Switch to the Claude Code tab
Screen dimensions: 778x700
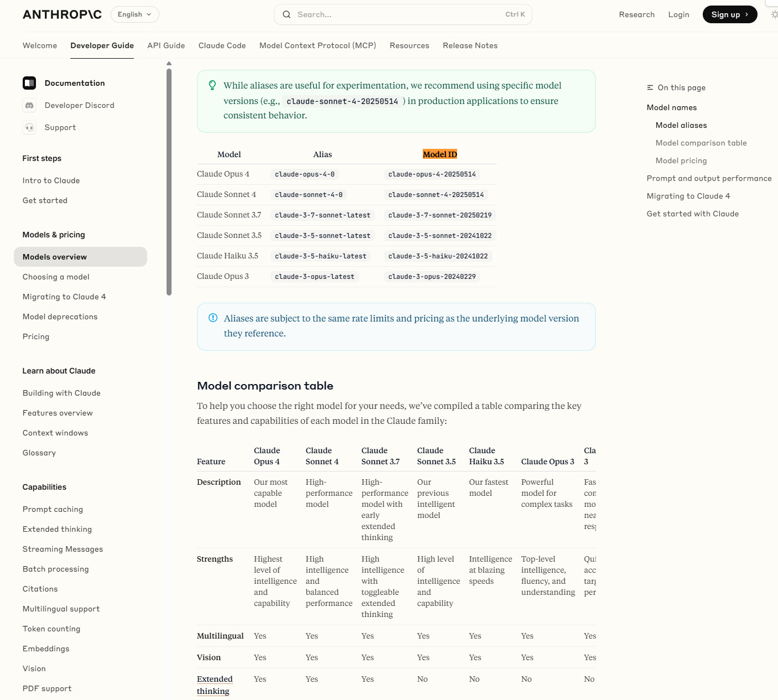click(222, 45)
